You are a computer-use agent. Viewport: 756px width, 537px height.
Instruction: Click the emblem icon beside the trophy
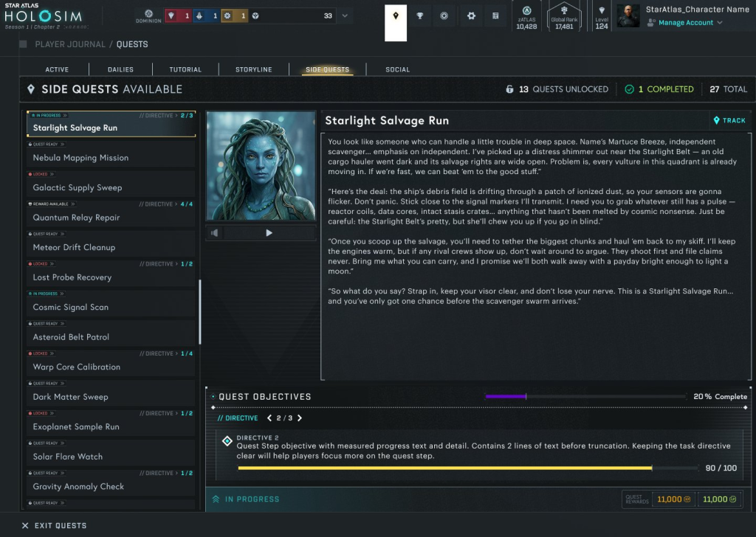tap(444, 16)
